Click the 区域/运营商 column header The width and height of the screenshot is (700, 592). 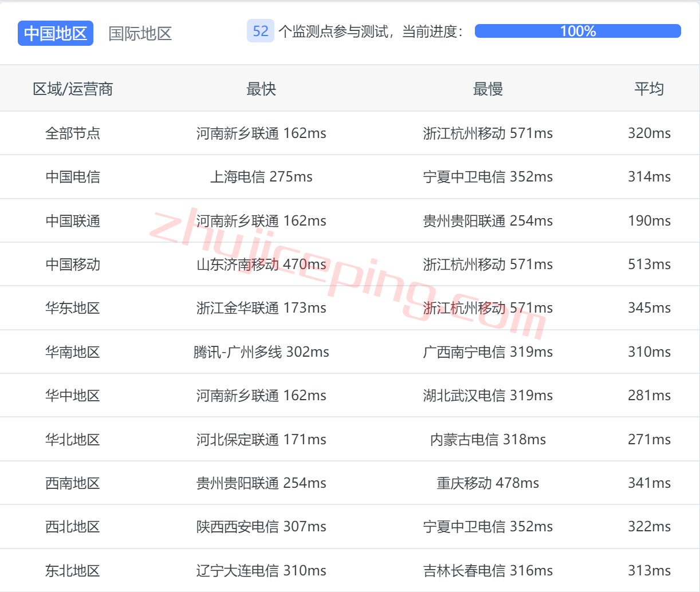pos(73,89)
